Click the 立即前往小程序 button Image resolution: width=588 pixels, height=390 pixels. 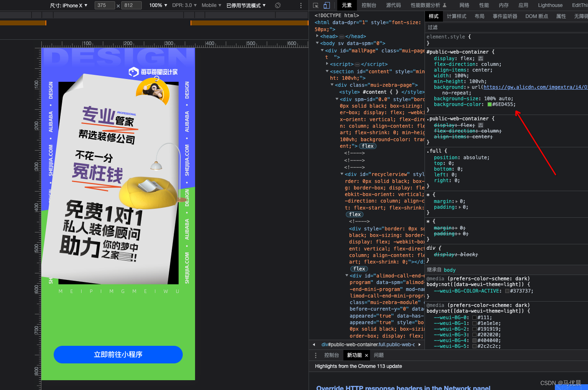tap(118, 354)
